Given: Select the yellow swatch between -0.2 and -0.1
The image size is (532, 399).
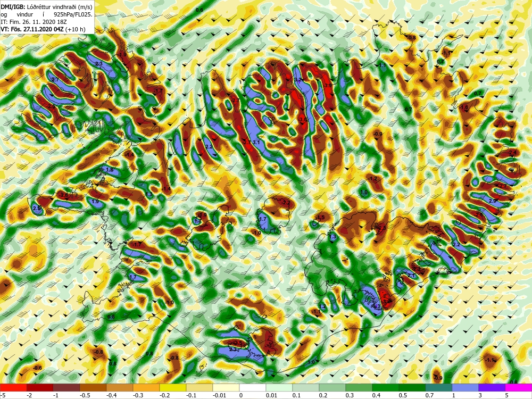Looking at the screenshot, I should coord(173,387).
